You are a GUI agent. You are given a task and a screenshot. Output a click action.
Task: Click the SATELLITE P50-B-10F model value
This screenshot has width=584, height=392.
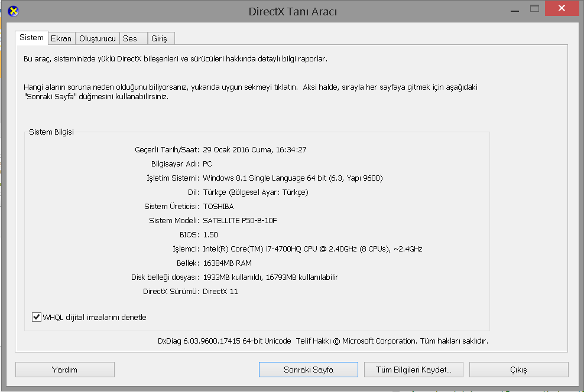click(240, 221)
